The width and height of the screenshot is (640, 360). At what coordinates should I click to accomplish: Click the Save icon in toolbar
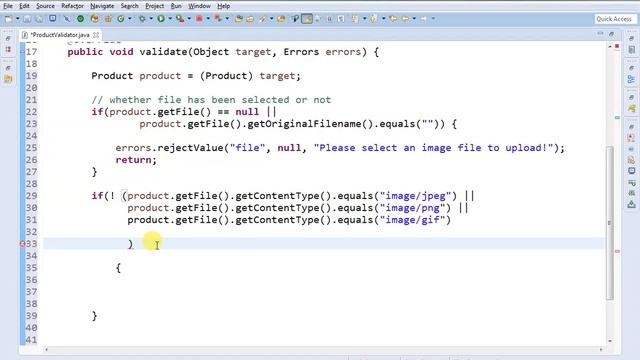point(27,19)
